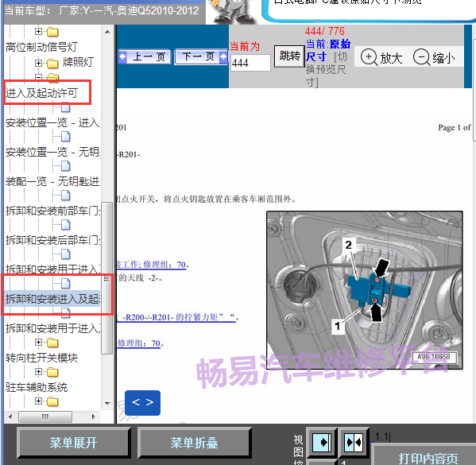The image size is (476, 465).
Task: Click the 跳转 jump button
Action: pos(289,56)
